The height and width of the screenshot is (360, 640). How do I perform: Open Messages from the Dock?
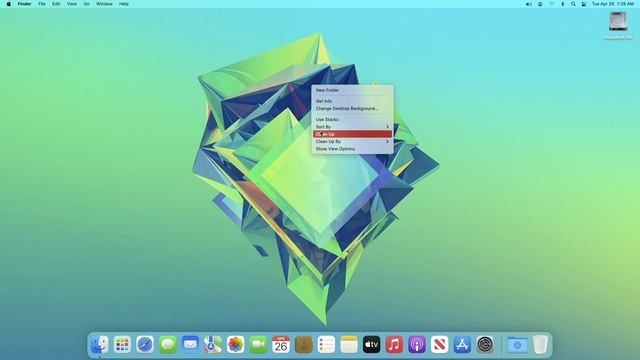[x=168, y=344]
